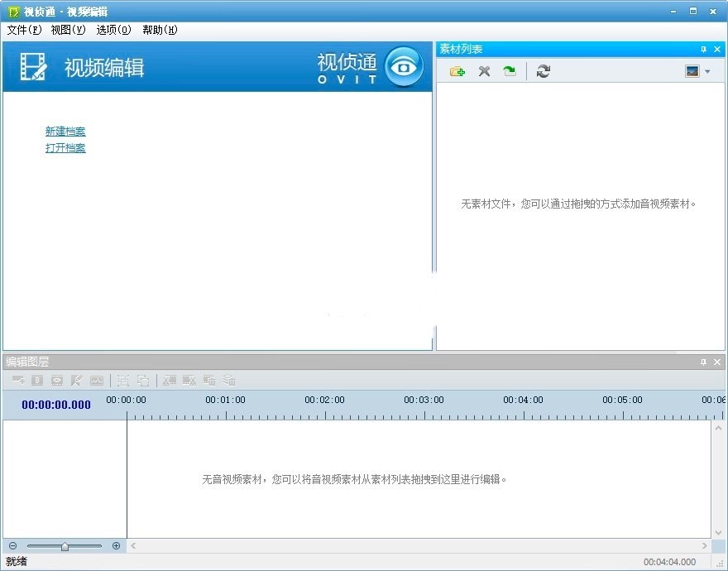
Task: Click the vertical scrollbar up arrow in timeline
Action: (718, 428)
